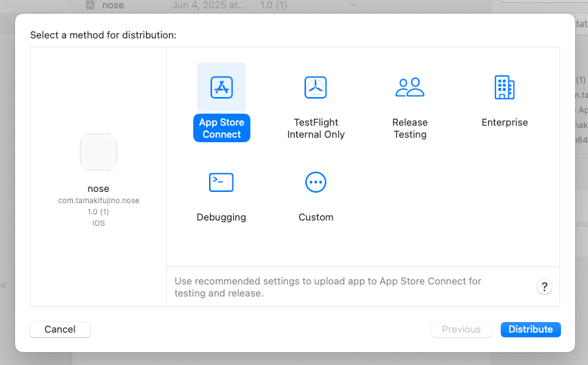Screen dimensions: 588x365
Task: Select the nose archive row behind dialog
Action: [113, 5]
